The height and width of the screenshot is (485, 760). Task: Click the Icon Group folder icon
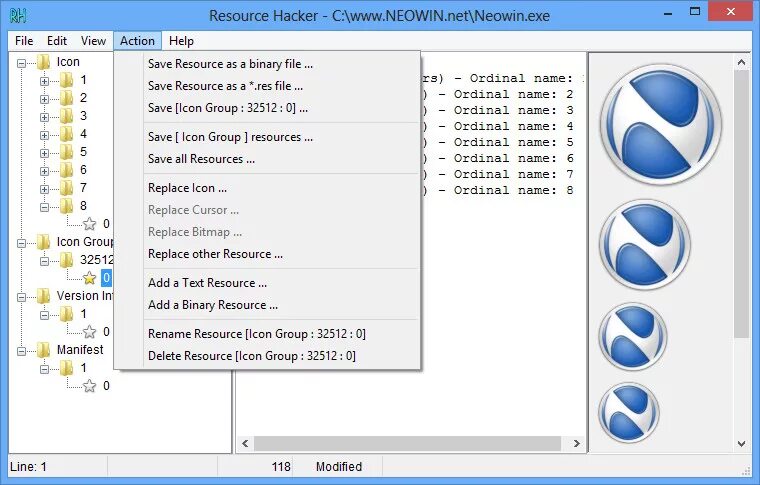pyautogui.click(x=44, y=242)
